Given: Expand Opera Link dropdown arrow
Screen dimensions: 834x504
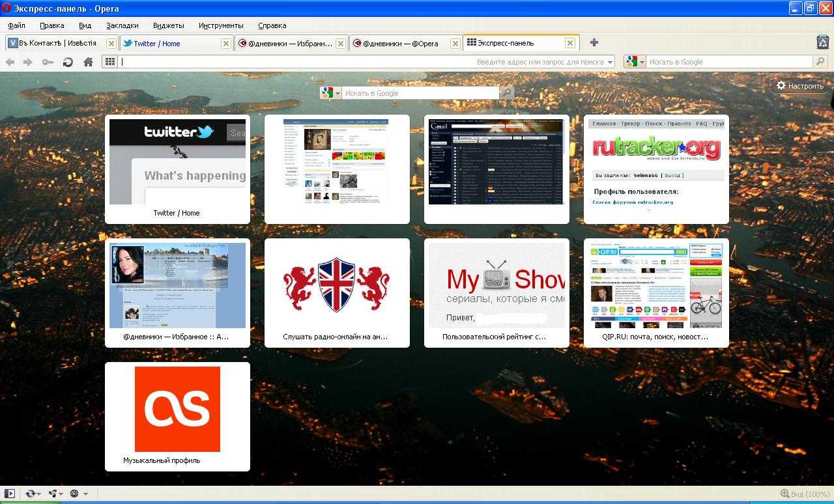Looking at the screenshot, I should [x=40, y=494].
